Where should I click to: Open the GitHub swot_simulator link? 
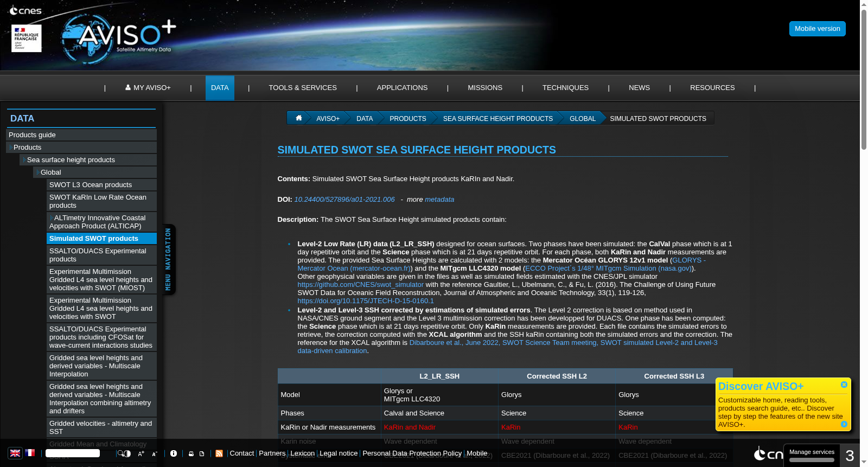point(361,285)
